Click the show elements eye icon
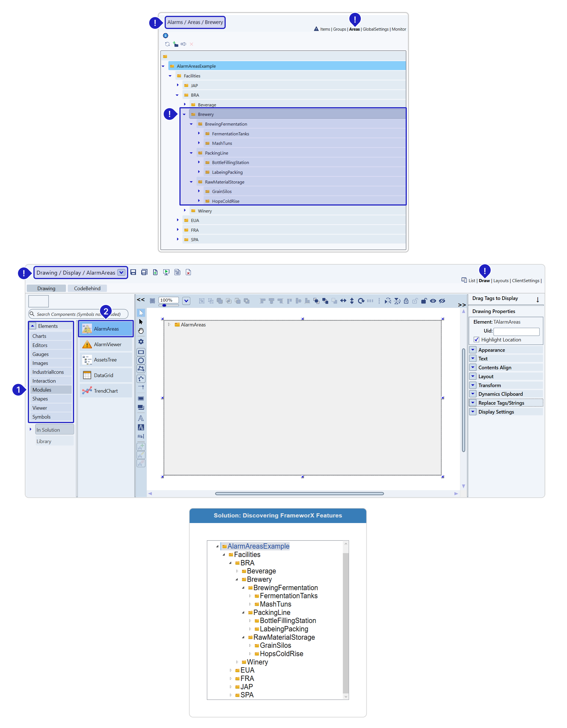Viewport: 567px width, 728px height. click(x=433, y=301)
